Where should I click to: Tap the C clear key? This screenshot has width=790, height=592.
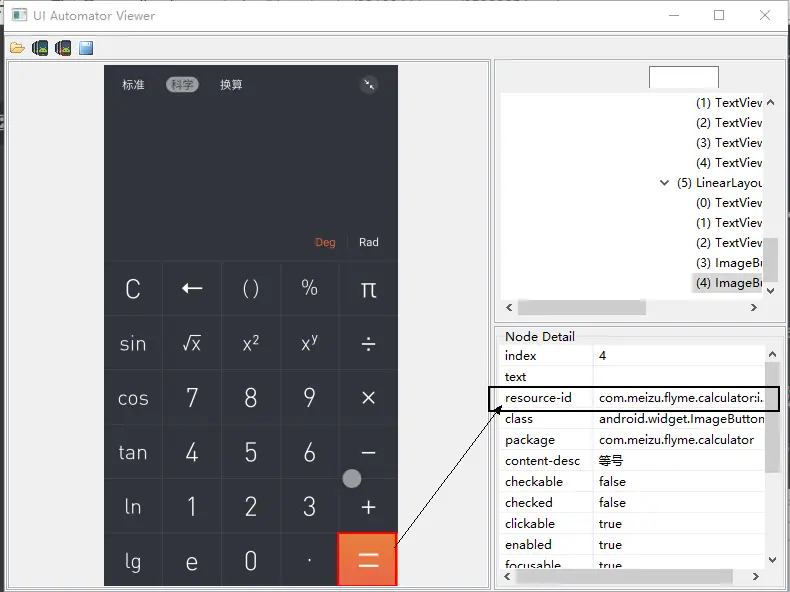point(133,288)
